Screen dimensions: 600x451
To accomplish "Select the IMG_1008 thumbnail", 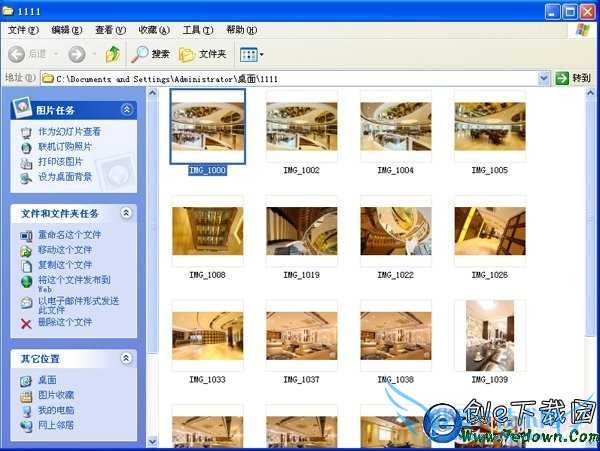I will coord(207,231).
